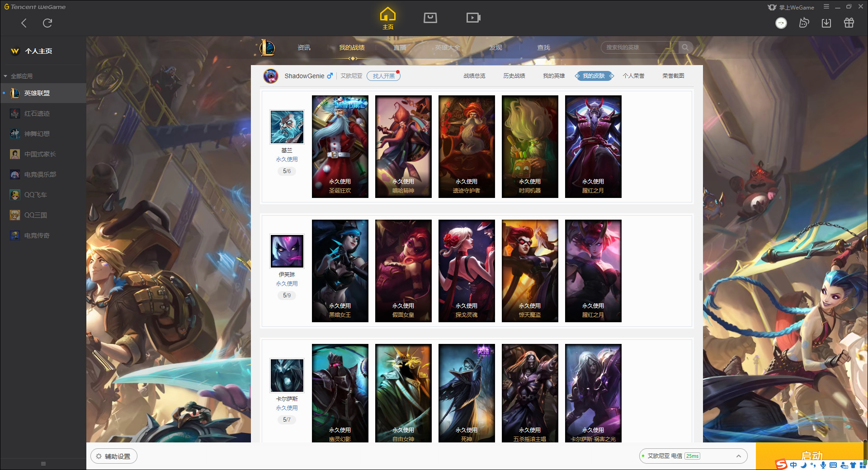
Task: Go back with the left arrow button
Action: [24, 23]
